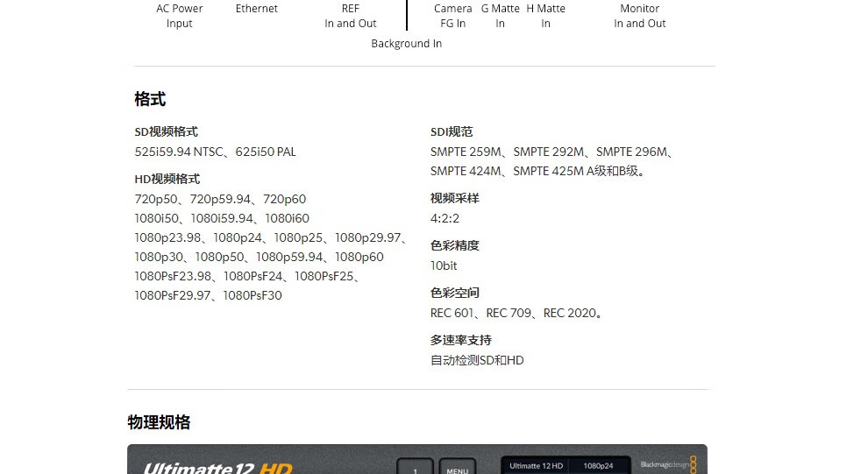868x474 pixels.
Task: Click the line starting with 1080PsF23.98
Action: [248, 277]
